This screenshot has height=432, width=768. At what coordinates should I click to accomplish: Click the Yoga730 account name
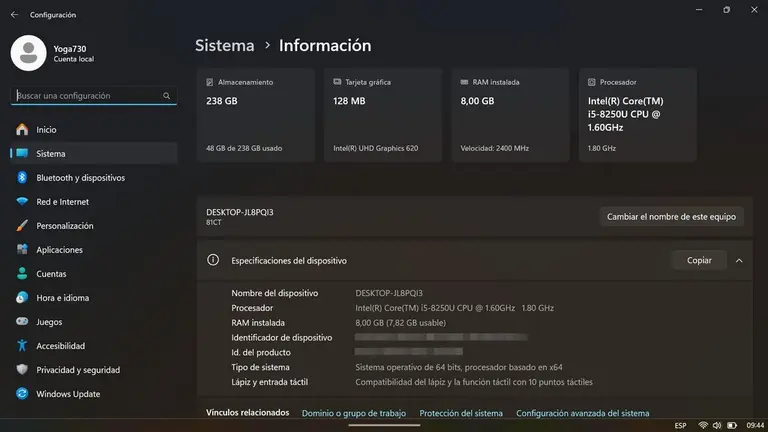coord(70,49)
